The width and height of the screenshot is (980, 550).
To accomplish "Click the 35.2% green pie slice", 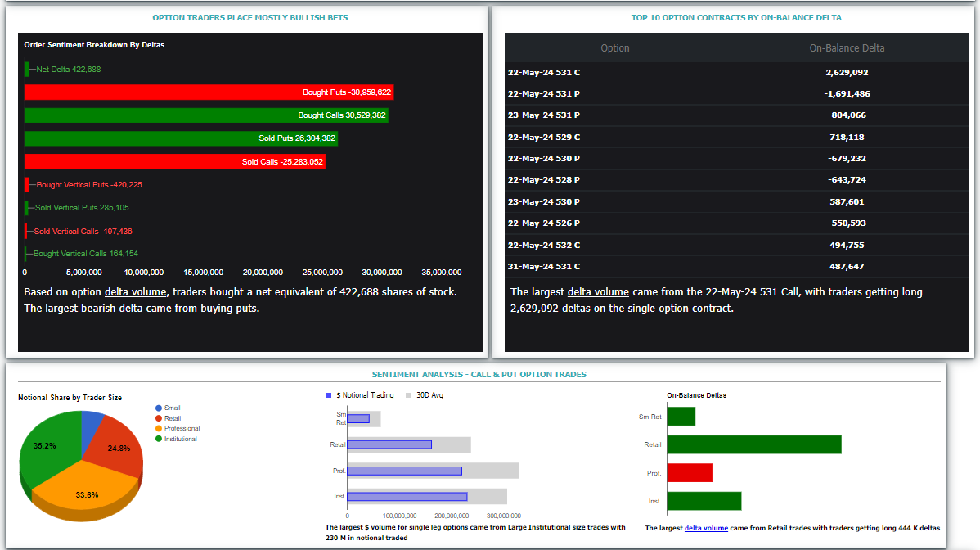I will tap(49, 445).
